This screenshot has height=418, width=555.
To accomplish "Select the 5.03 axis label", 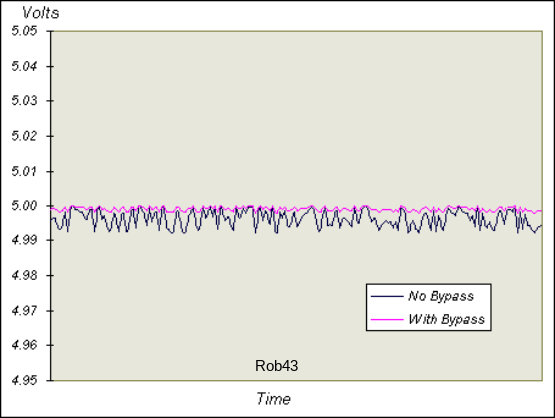I will coord(24,101).
